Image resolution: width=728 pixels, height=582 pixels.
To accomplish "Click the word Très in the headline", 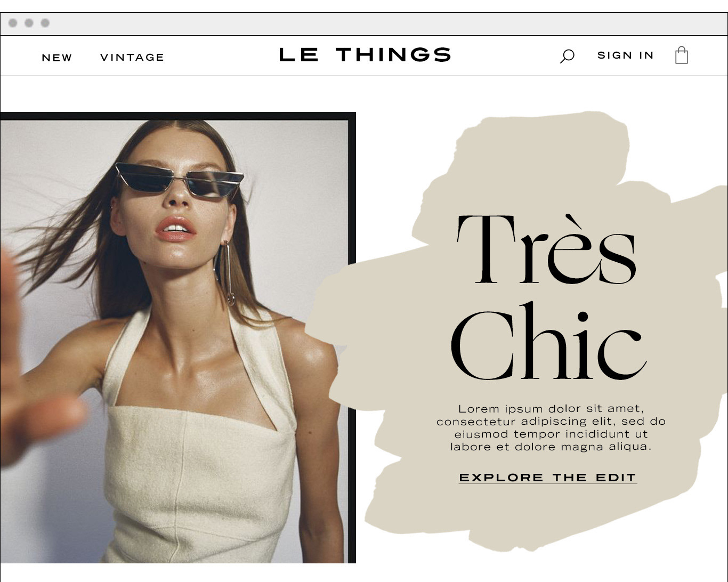I will tap(546, 249).
